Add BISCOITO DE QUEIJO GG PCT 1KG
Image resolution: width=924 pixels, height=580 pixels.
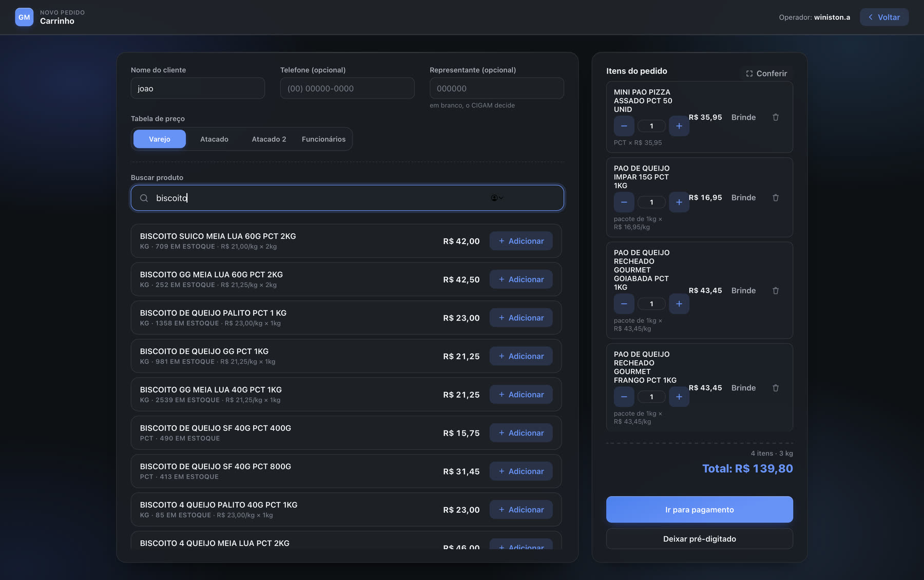point(521,356)
